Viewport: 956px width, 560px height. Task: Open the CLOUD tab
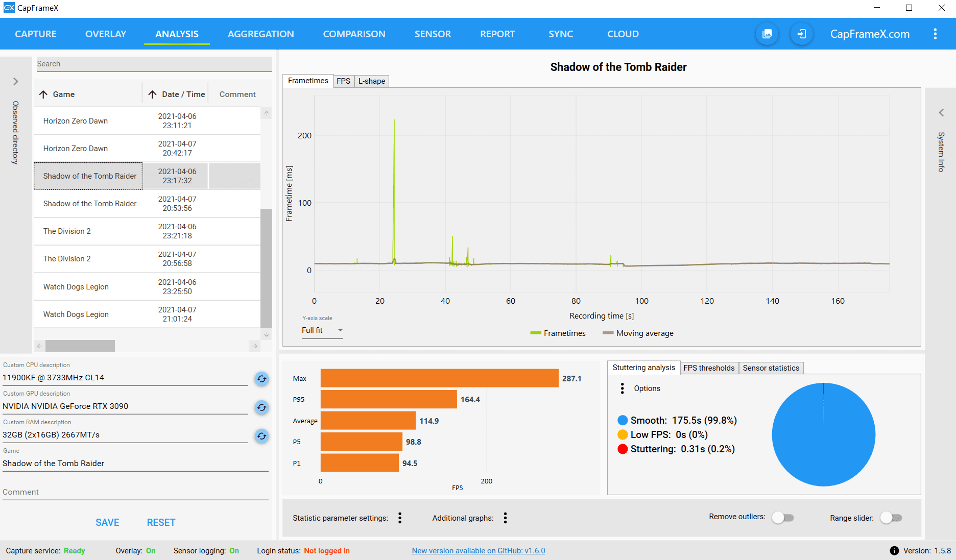[623, 34]
